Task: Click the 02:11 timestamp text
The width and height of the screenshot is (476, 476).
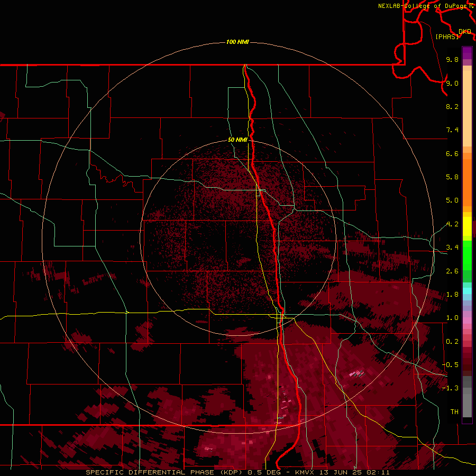Action: coord(377,472)
